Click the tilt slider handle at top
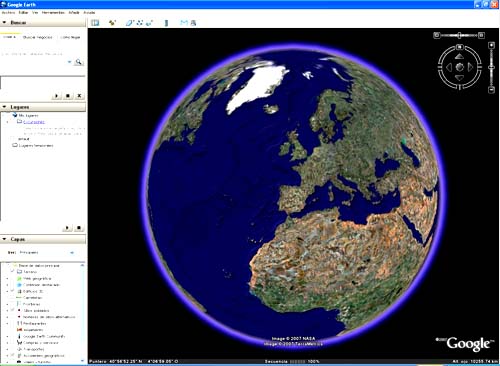This screenshot has height=366, width=500. 459,35
